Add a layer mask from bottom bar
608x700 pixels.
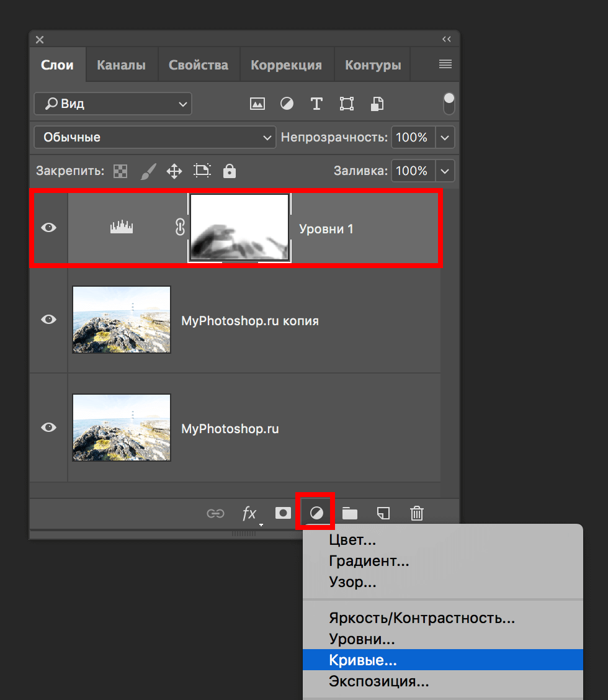click(x=283, y=513)
